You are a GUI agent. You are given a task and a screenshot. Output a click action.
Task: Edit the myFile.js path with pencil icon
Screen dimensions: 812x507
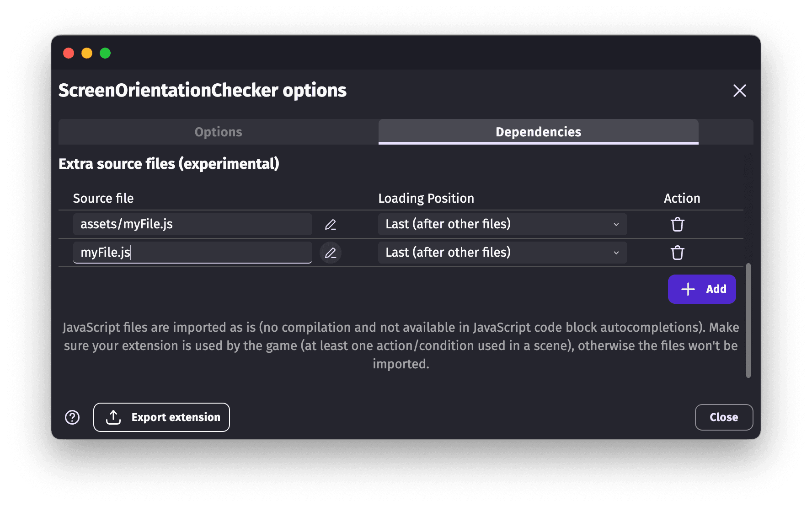pos(331,252)
